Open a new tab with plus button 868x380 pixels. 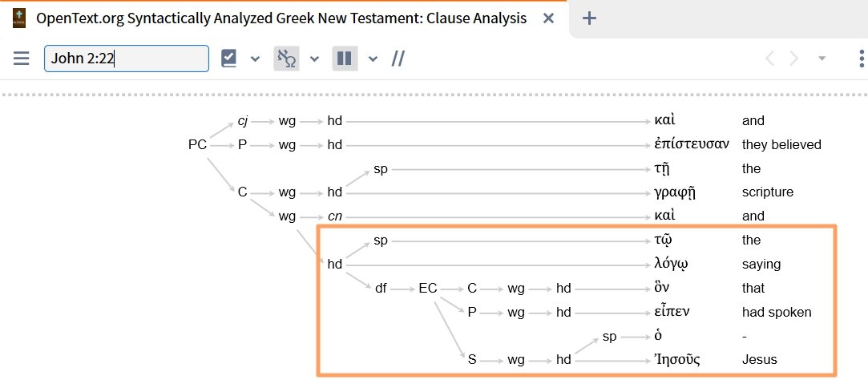pyautogui.click(x=589, y=18)
